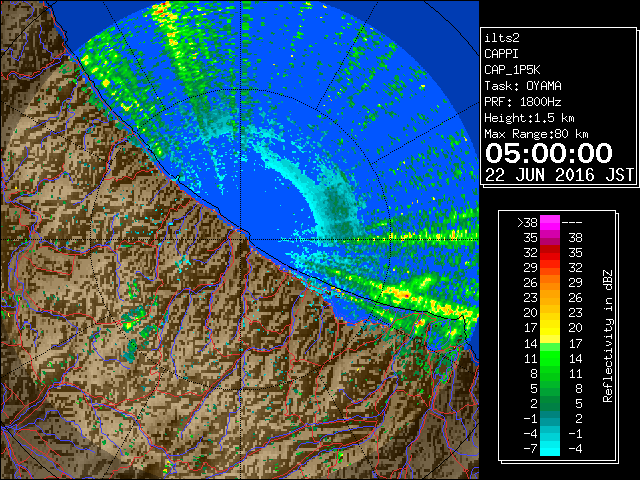Click the 'ilts2' label in info box
Screen dimensions: 640x480
pos(502,38)
